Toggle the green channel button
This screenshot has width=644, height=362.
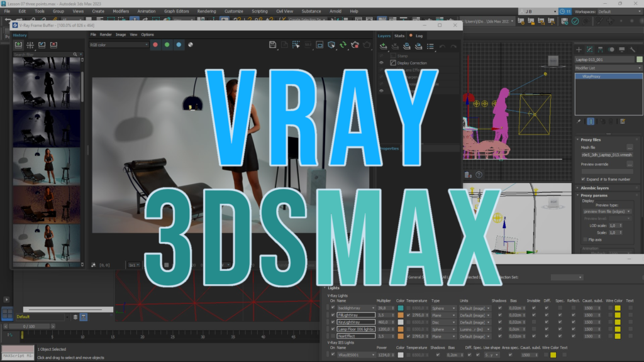point(167,45)
